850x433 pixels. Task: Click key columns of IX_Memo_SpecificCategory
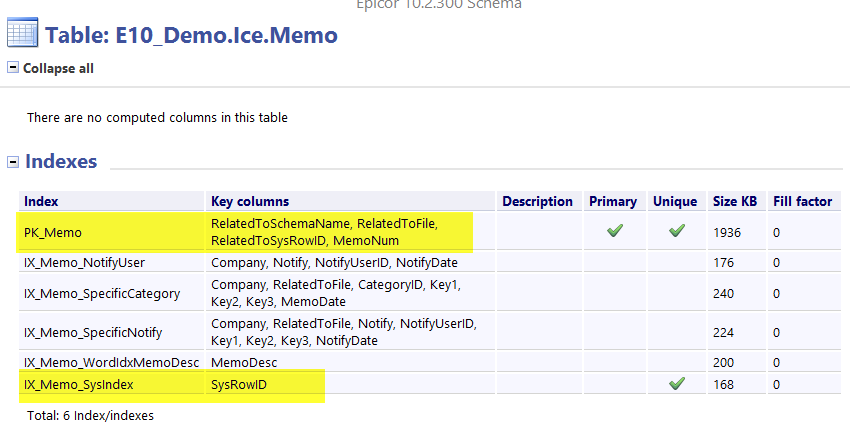pyautogui.click(x=336, y=293)
